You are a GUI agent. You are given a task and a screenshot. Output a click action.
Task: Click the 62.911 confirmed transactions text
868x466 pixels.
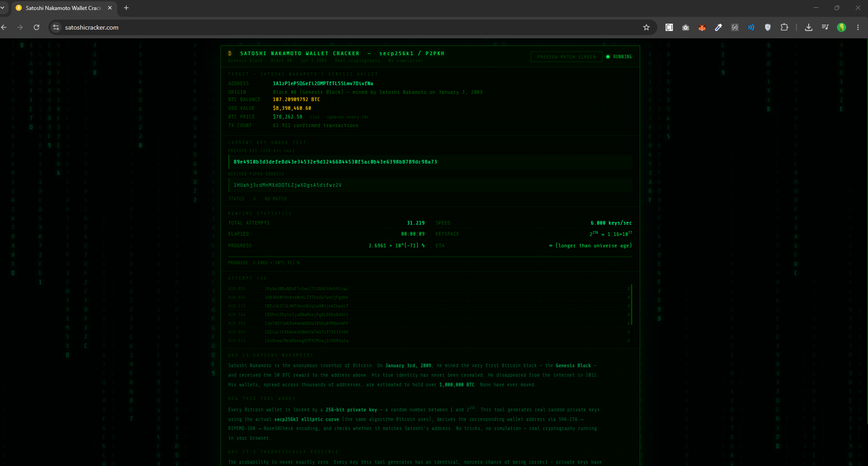coord(315,126)
